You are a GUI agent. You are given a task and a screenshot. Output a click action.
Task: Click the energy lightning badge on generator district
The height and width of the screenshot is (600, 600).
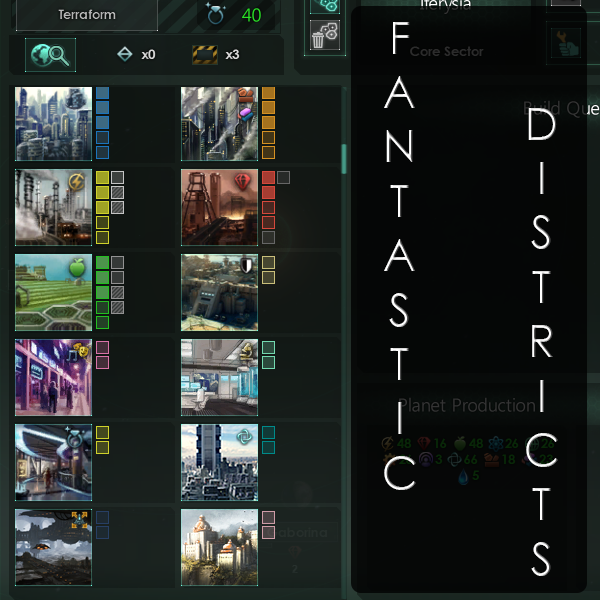click(77, 182)
